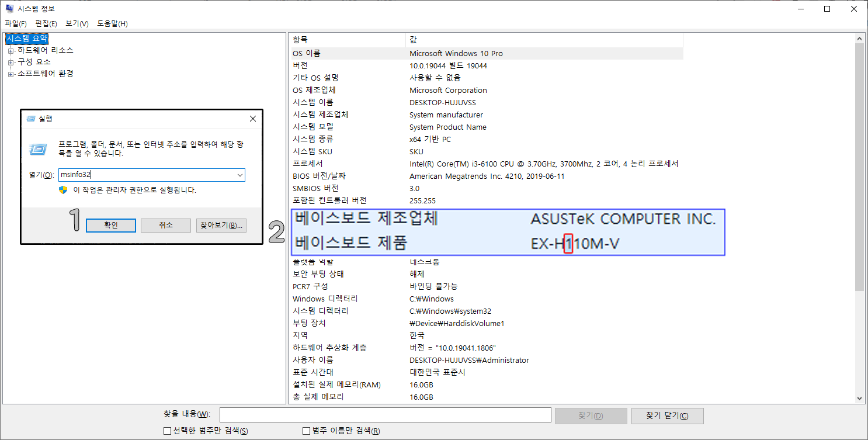
Task: Select the 버전 row label
Action: click(301, 65)
